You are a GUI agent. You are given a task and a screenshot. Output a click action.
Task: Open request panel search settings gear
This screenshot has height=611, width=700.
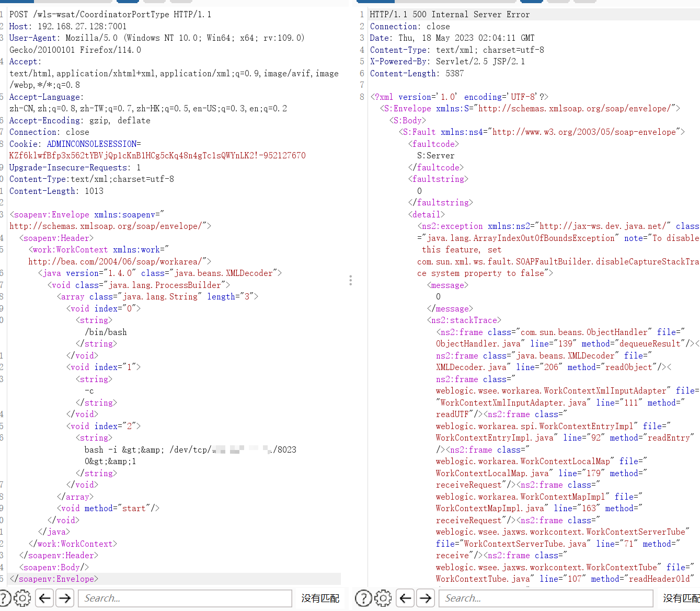click(22, 598)
